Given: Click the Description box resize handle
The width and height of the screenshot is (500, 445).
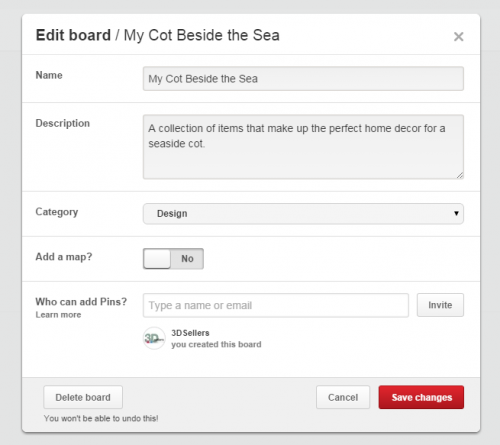Looking at the screenshot, I should coord(460,175).
